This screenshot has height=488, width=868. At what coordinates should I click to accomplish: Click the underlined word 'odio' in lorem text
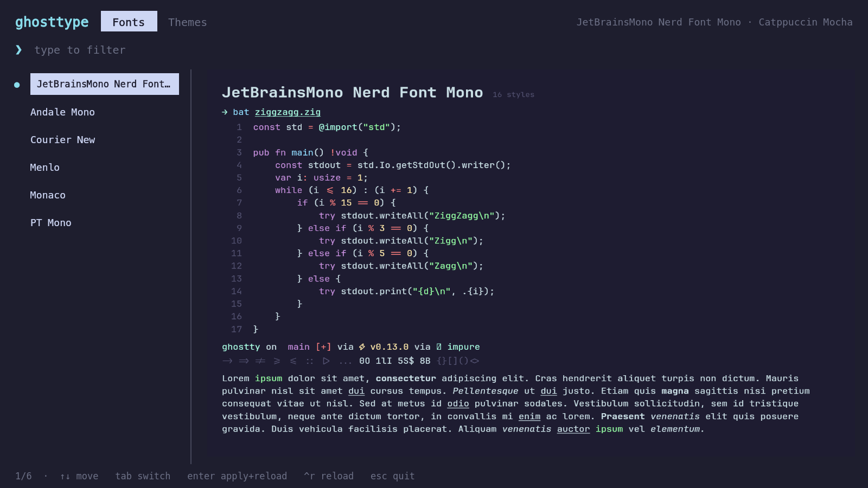(458, 403)
